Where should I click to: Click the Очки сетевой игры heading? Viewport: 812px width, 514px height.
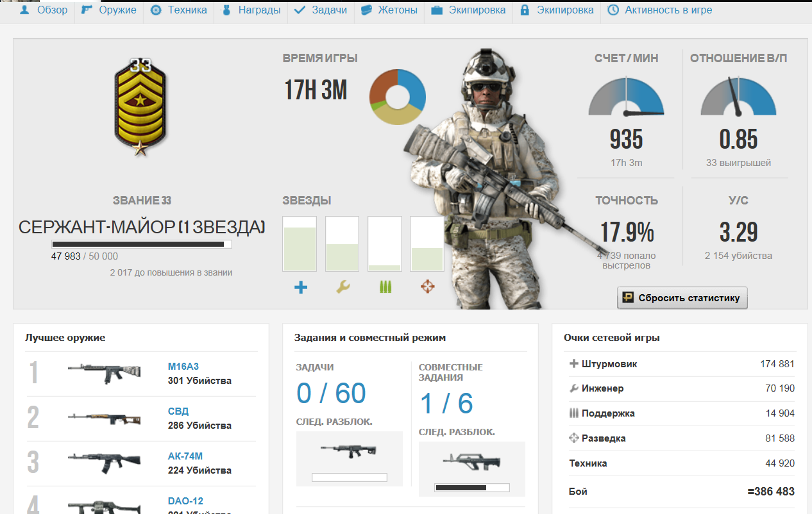pyautogui.click(x=612, y=337)
